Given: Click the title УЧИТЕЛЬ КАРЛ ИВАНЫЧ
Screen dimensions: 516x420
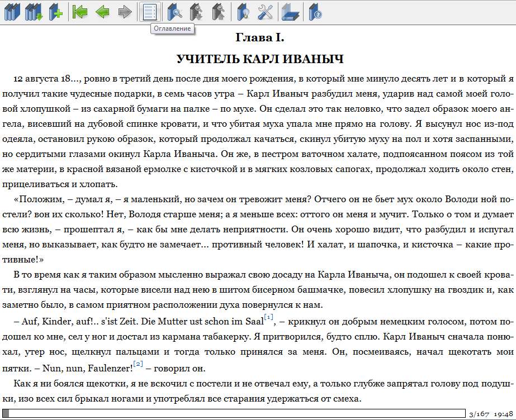Looking at the screenshot, I should pyautogui.click(x=260, y=59).
